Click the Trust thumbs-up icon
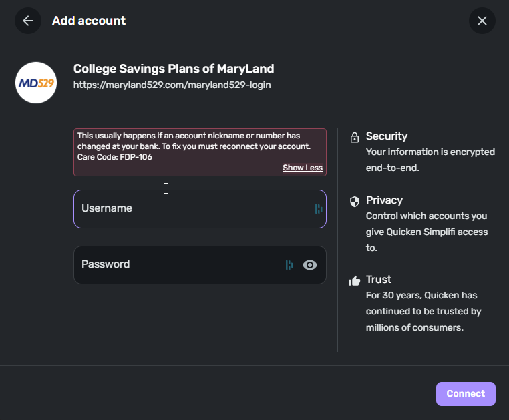This screenshot has height=420, width=509. click(355, 280)
